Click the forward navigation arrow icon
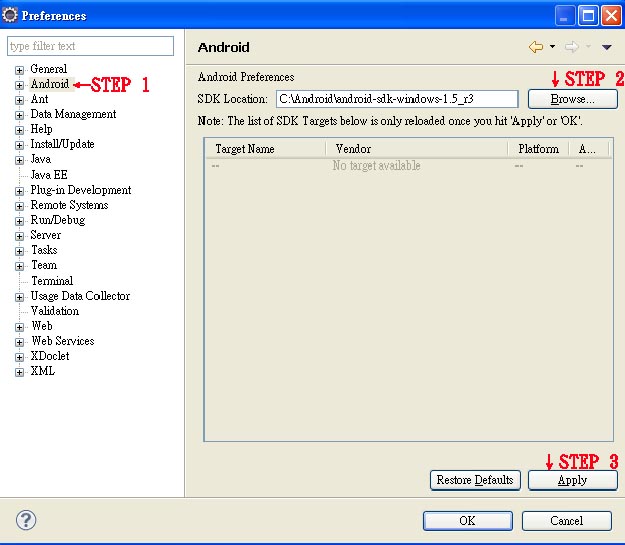 point(572,47)
